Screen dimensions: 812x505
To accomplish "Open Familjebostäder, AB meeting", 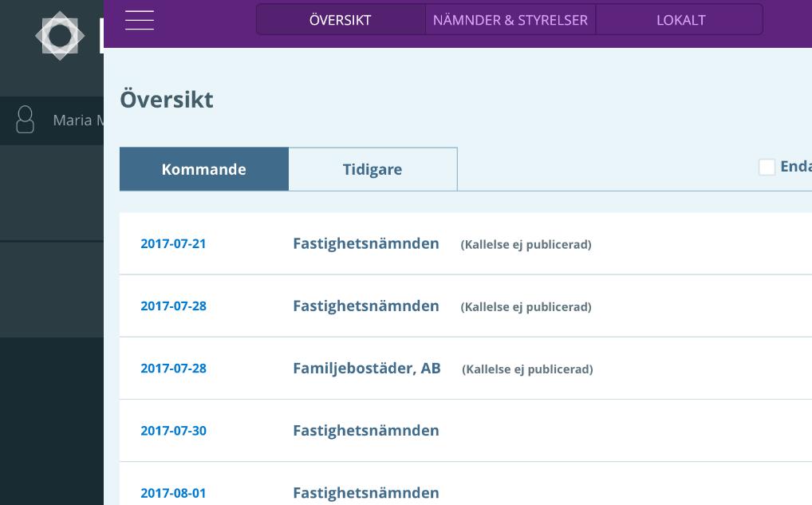I will pos(367,369).
